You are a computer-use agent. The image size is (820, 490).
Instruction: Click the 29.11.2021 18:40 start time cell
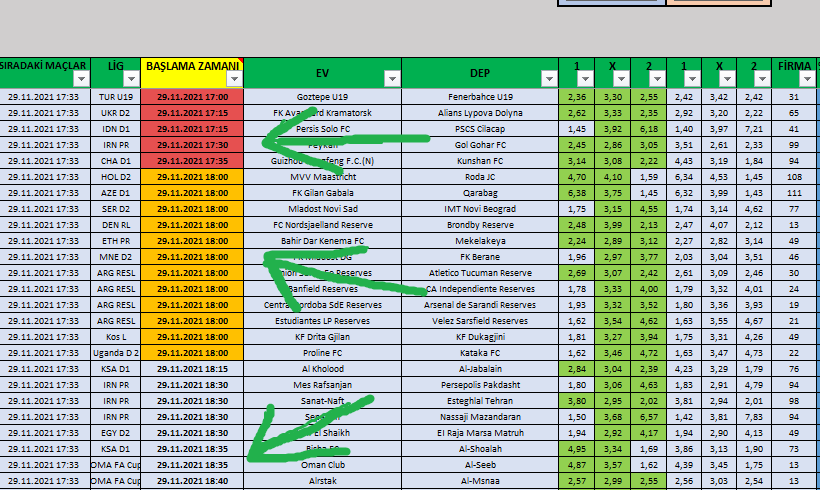point(192,481)
